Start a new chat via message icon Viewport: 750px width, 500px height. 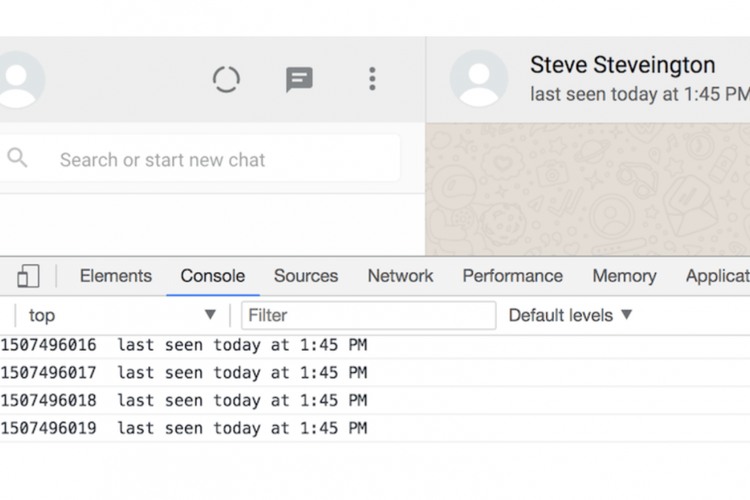coord(299,80)
